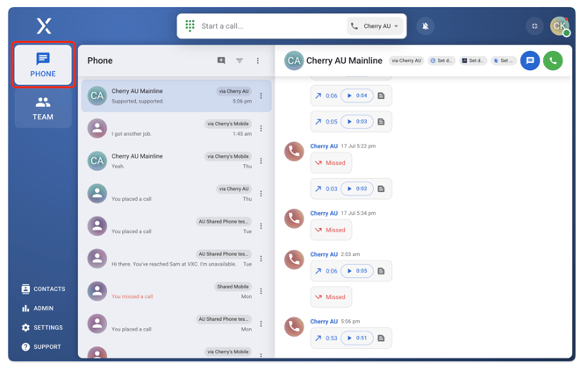The image size is (588, 370).
Task: Open Contacts from the sidebar
Action: coord(43,288)
